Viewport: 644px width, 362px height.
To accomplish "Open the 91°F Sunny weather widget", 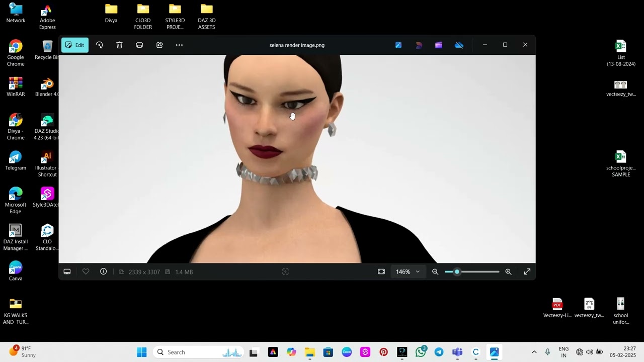I will pos(22,352).
